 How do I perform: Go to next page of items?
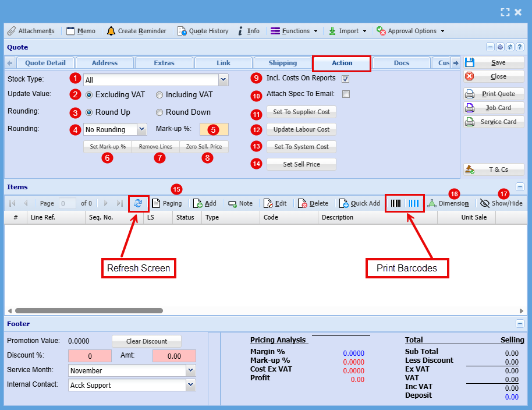point(106,203)
